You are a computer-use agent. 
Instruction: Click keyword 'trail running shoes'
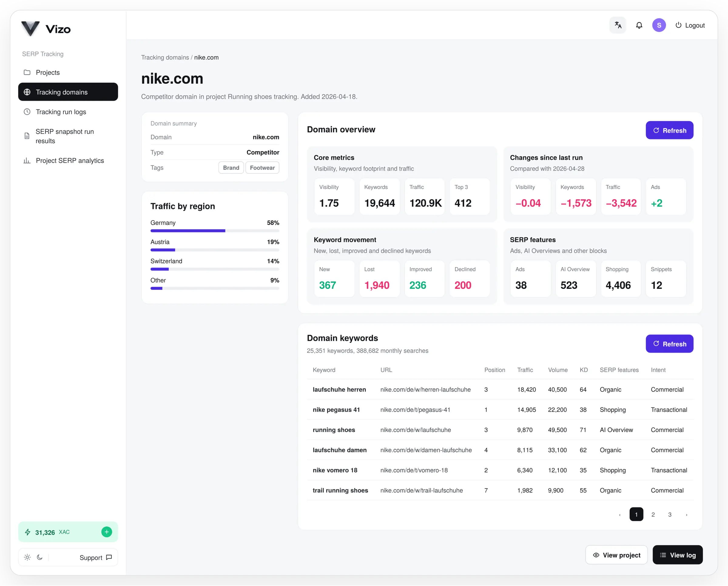pyautogui.click(x=340, y=490)
